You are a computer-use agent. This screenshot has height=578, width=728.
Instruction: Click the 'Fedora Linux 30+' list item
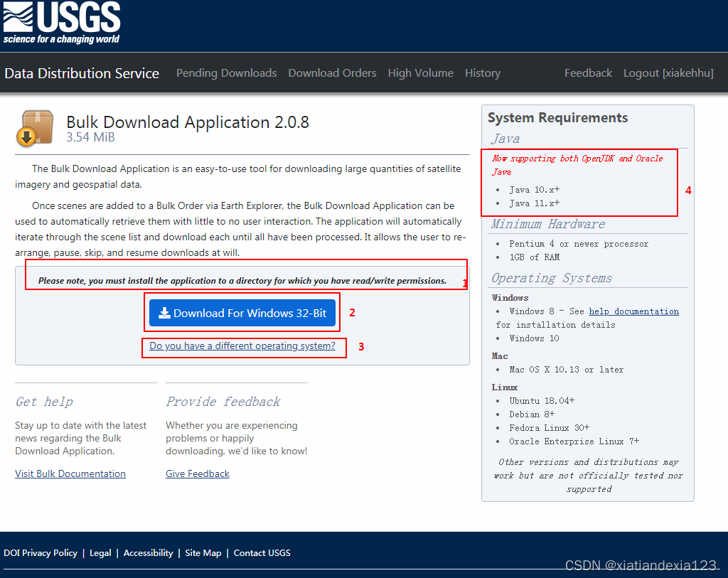(550, 427)
